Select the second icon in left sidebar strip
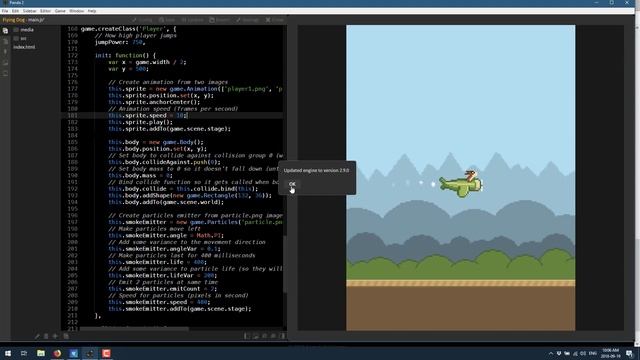Viewport: 640px width, 360px height. click(x=5, y=41)
